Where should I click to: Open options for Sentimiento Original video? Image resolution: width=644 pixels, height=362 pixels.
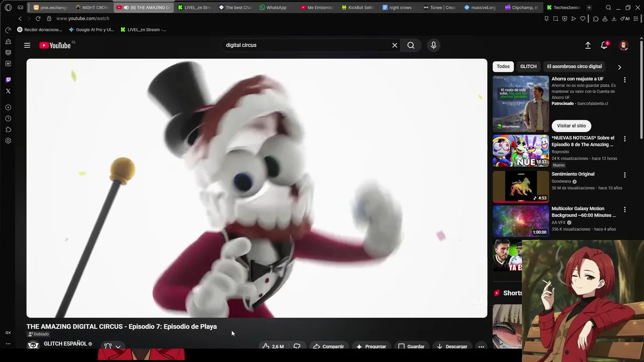click(x=625, y=175)
